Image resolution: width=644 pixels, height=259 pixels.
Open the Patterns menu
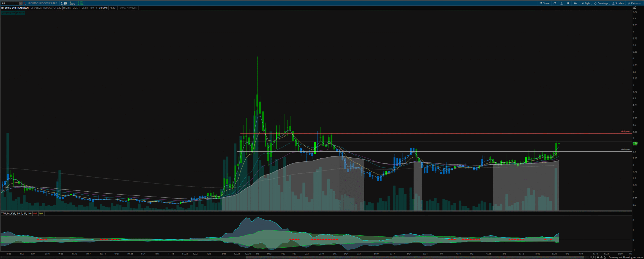(634, 3)
